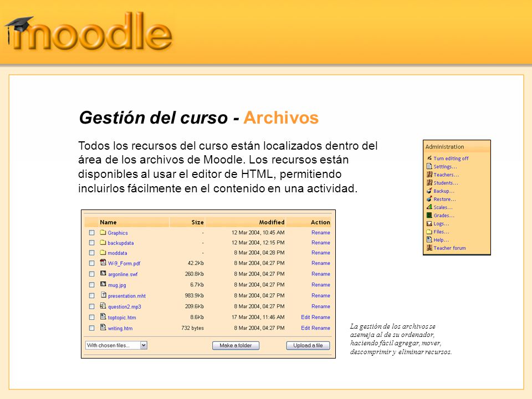
Task: Click the Name column header
Action: click(108, 222)
